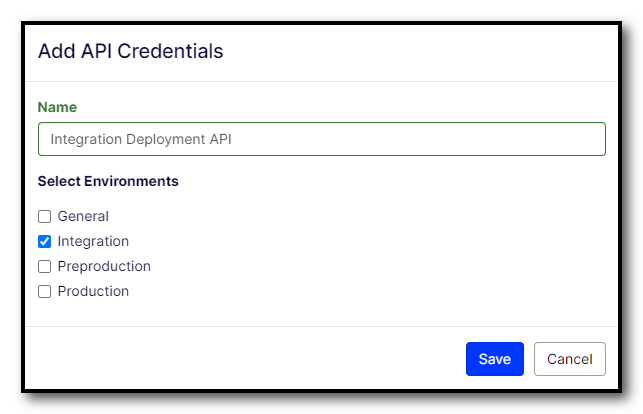The image size is (643, 414).
Task: Focus the credentials name text box
Action: point(400,139)
